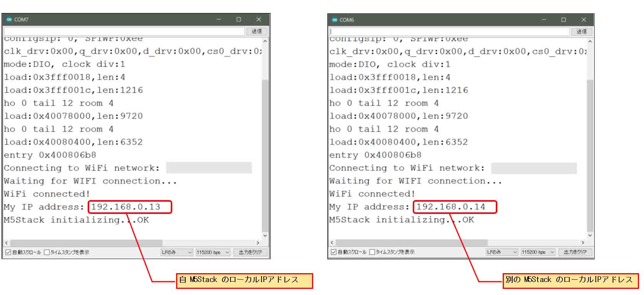Image resolution: width=644 pixels, height=295 pixels.
Task: Click 'WiFi connected!' line in COM6
Action: click(x=372, y=194)
